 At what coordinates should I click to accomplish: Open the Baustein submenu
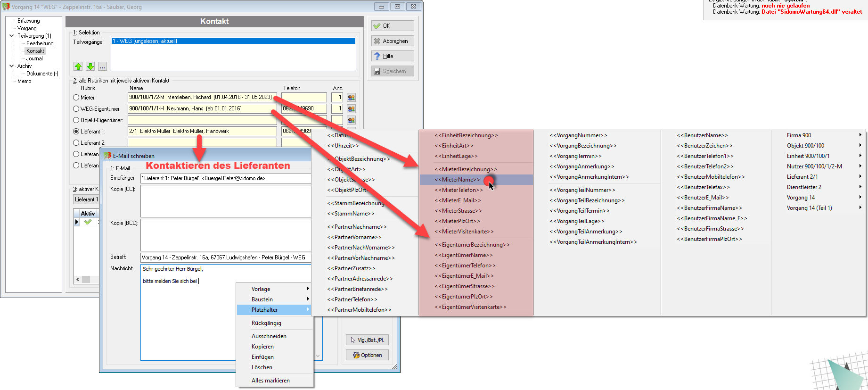pyautogui.click(x=275, y=299)
